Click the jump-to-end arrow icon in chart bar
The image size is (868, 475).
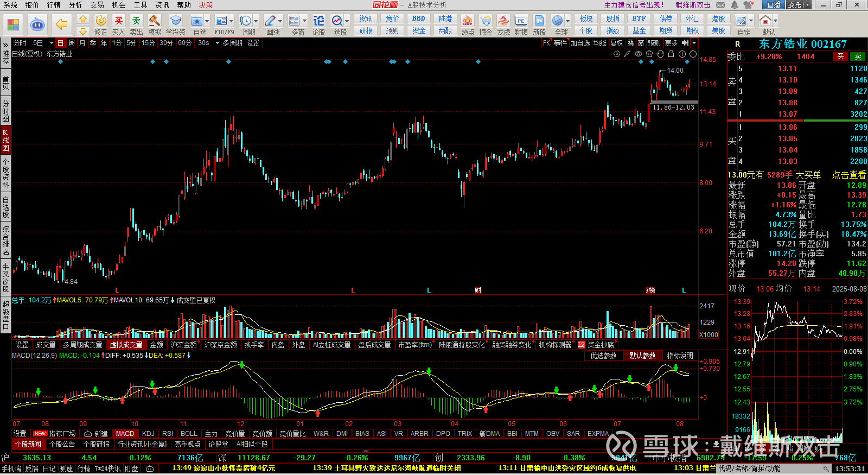[x=685, y=43]
